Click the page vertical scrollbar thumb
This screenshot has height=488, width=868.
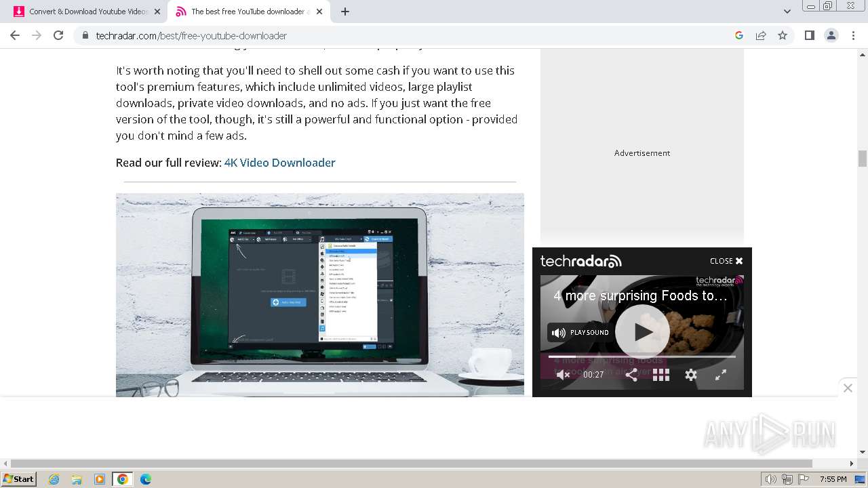(863, 158)
